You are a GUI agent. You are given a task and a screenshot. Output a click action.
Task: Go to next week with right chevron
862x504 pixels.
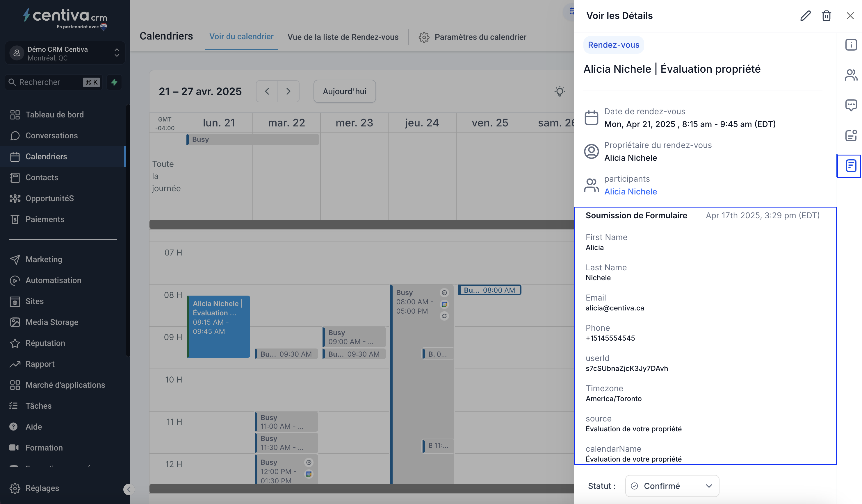click(288, 91)
